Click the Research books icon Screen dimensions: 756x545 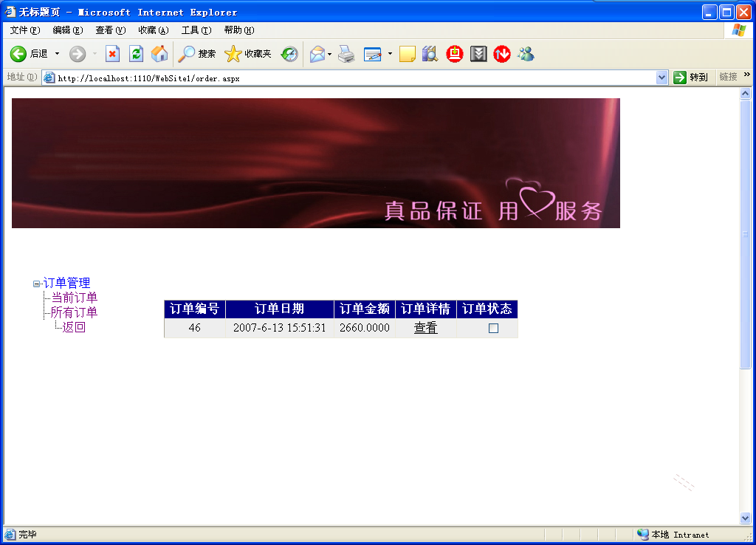pyautogui.click(x=430, y=53)
